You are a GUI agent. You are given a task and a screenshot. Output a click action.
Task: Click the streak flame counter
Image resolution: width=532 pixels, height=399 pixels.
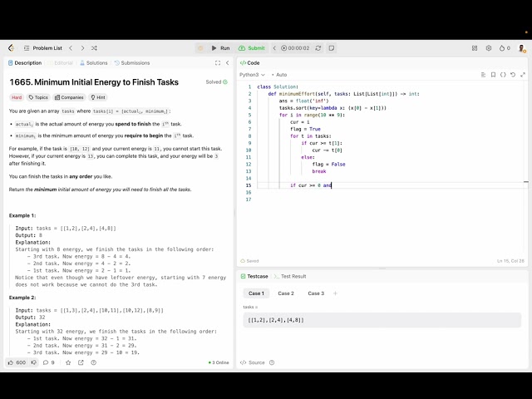[505, 48]
